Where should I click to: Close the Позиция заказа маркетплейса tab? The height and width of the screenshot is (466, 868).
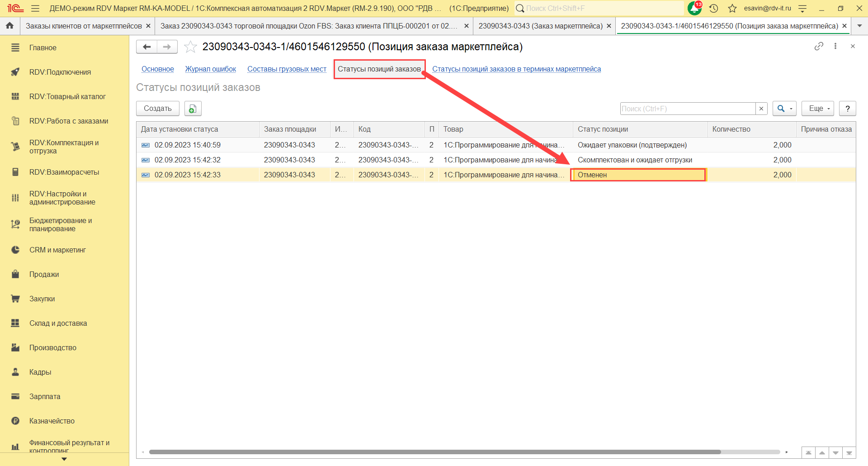click(844, 26)
